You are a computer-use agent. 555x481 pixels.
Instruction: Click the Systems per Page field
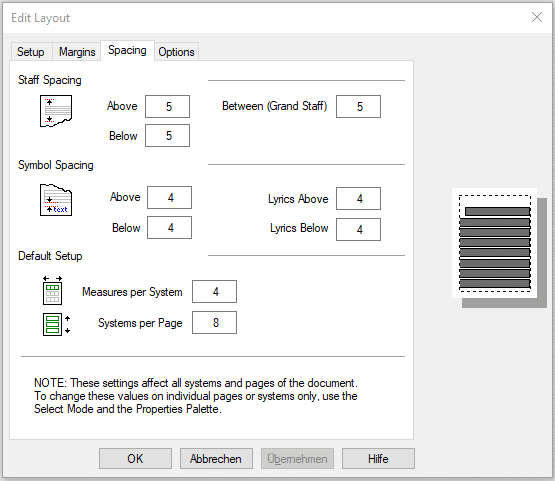[x=214, y=322]
